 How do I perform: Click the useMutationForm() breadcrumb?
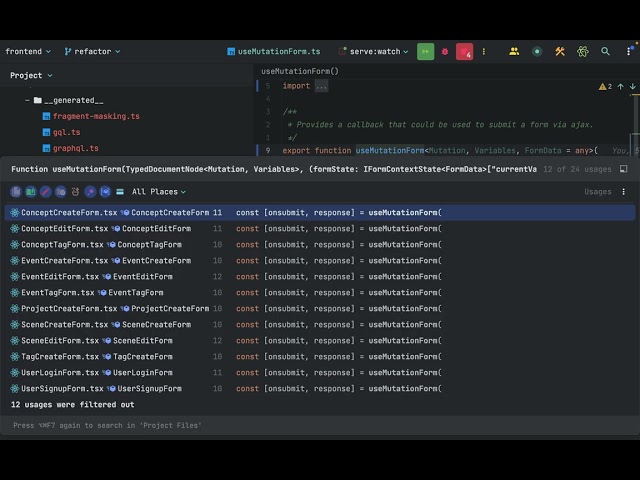(300, 71)
